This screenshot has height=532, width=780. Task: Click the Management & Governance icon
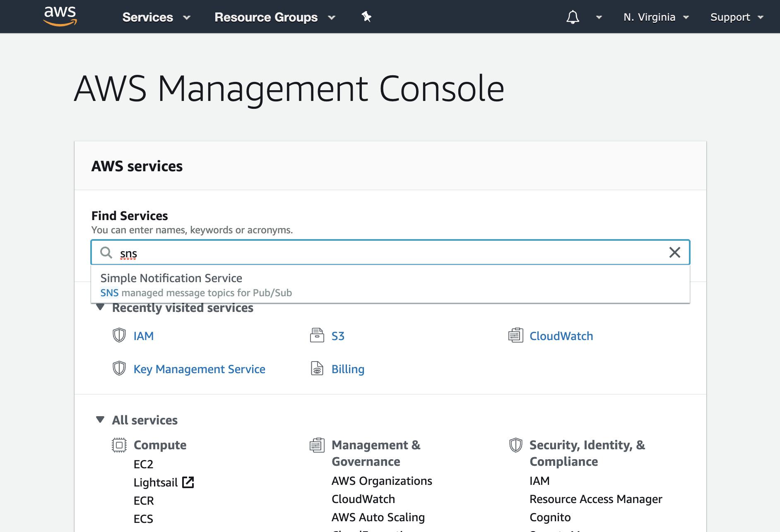pyautogui.click(x=317, y=445)
